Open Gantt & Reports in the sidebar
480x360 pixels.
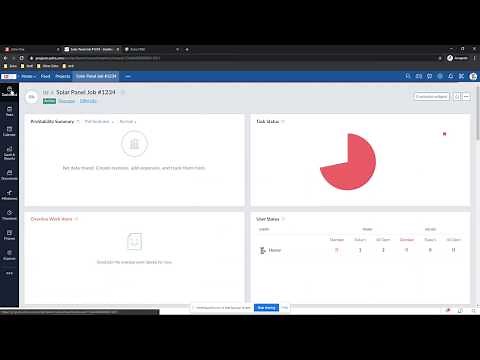coord(9,153)
